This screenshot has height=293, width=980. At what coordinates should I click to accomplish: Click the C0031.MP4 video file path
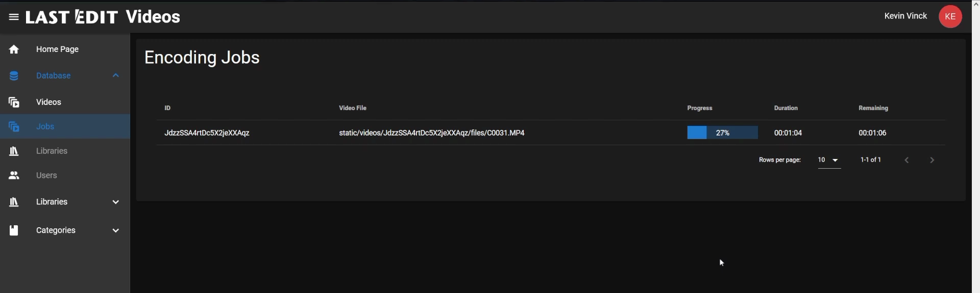pos(431,132)
